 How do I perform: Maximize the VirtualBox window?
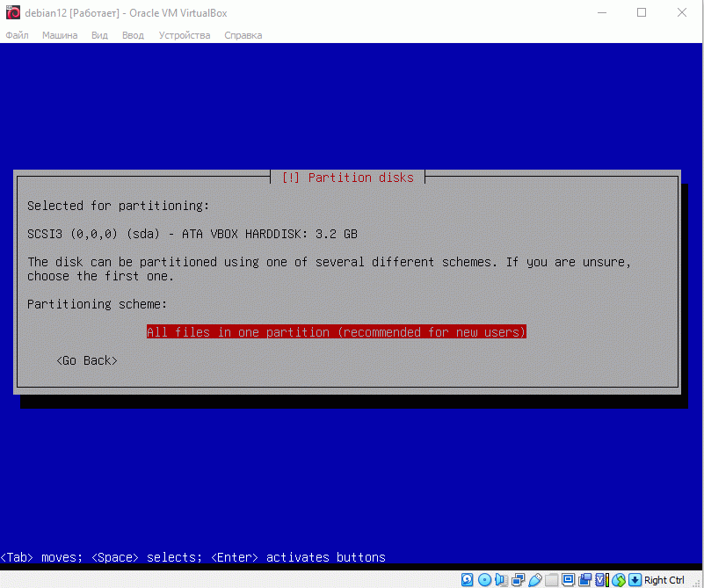[642, 12]
